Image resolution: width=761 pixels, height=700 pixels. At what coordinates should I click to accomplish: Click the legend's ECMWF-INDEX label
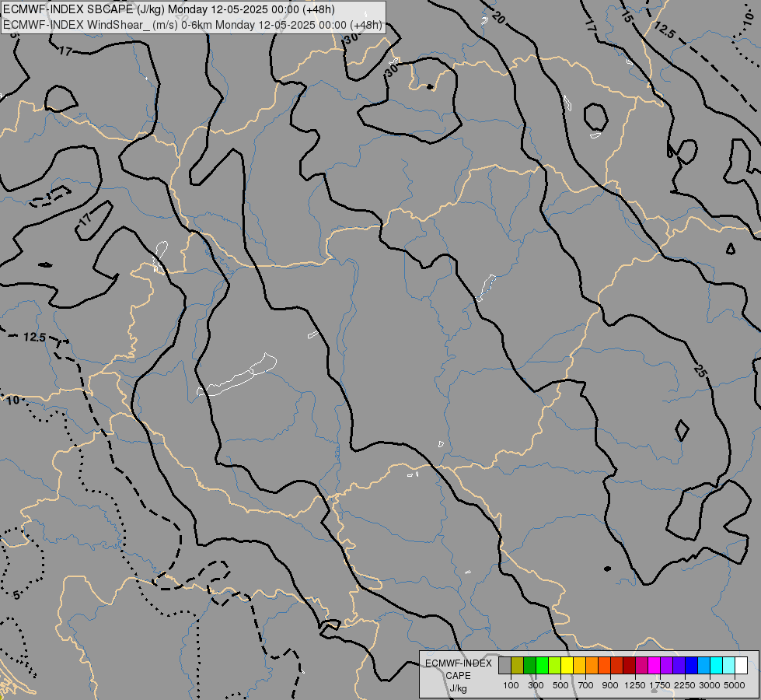point(458,663)
